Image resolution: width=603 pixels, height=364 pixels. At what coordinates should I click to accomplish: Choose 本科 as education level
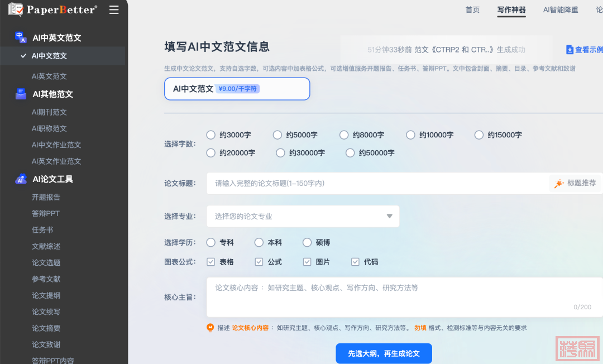(x=259, y=242)
